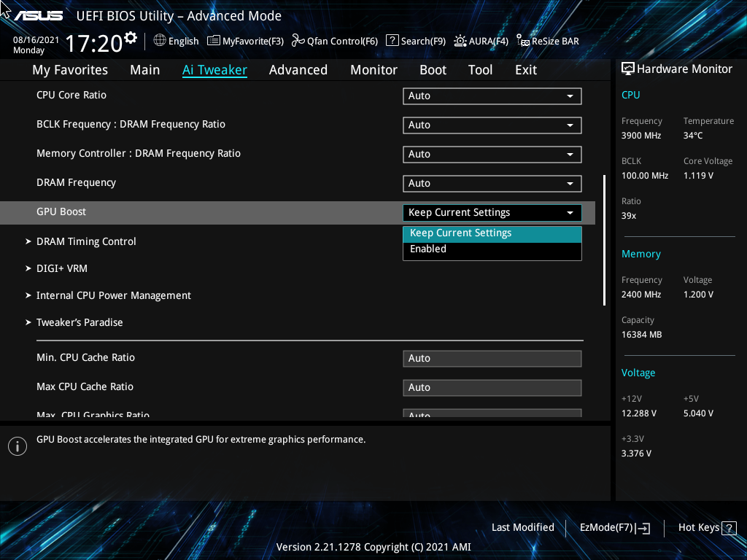Switch to Tool tab
This screenshot has width=747, height=560.
click(x=480, y=70)
